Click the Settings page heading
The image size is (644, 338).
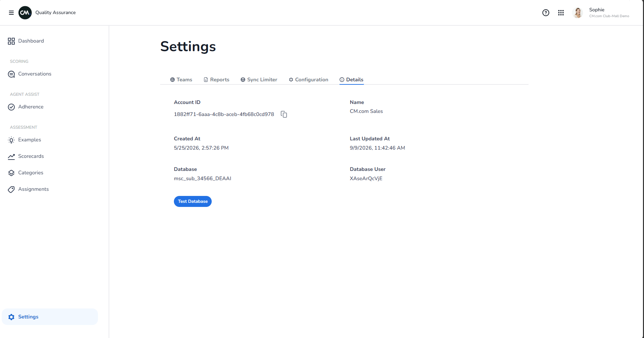(x=188, y=47)
